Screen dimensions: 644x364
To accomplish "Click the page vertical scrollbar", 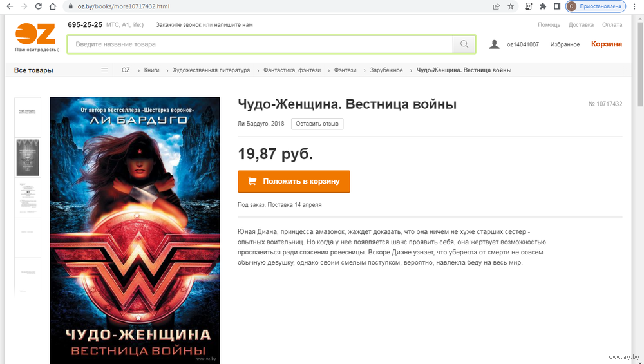I will click(640, 189).
